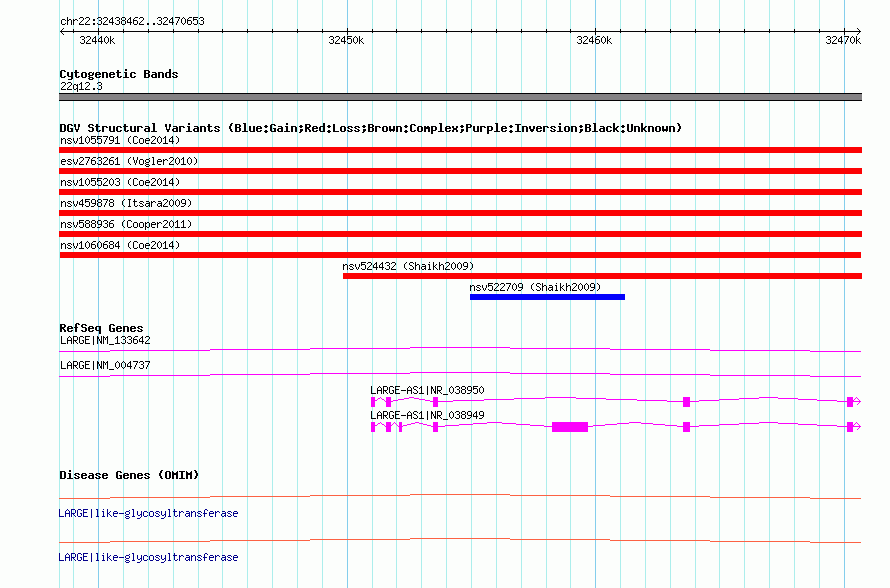Click the upper OMIM orange gene line
The height and width of the screenshot is (588, 890).
(460, 497)
